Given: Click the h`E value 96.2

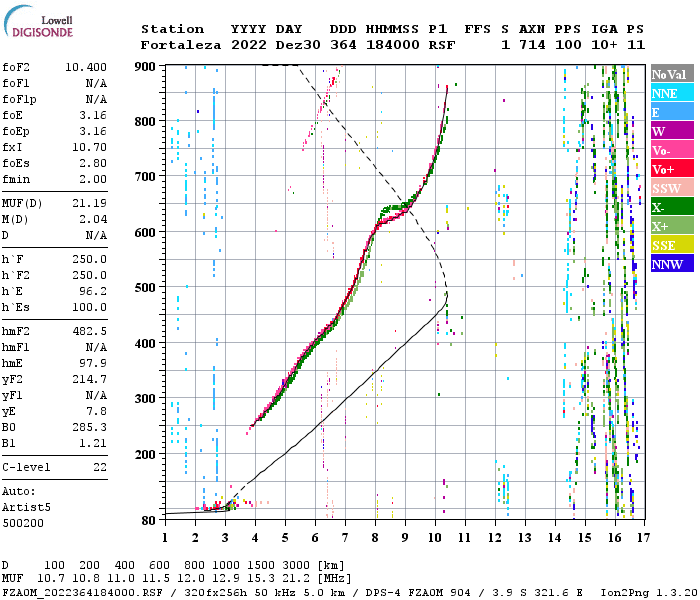Looking at the screenshot, I should pyautogui.click(x=93, y=291).
